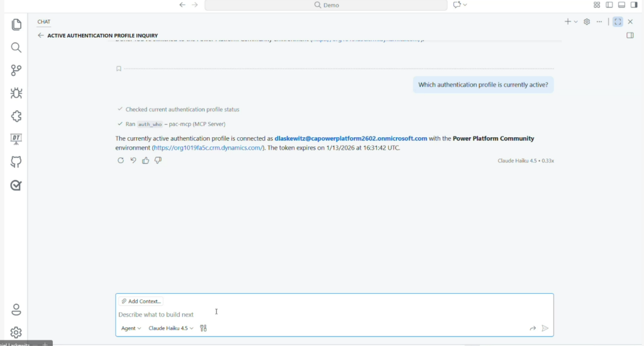Close the chat panel
The width and height of the screenshot is (644, 346).
click(630, 22)
